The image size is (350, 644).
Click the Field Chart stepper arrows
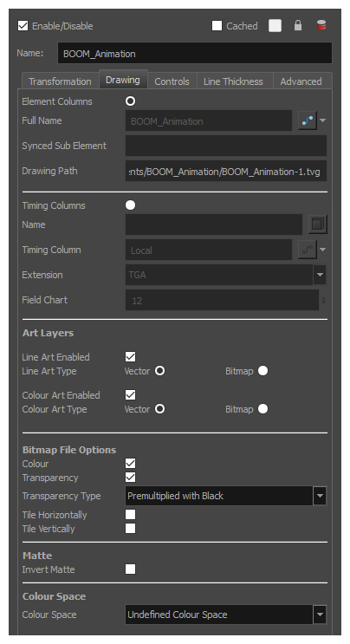[x=323, y=300]
